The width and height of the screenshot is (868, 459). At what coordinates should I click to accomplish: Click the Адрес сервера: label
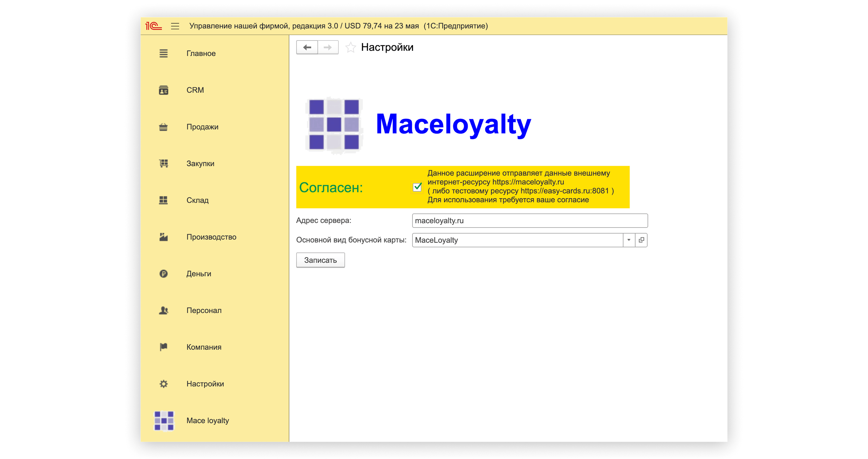click(x=323, y=220)
